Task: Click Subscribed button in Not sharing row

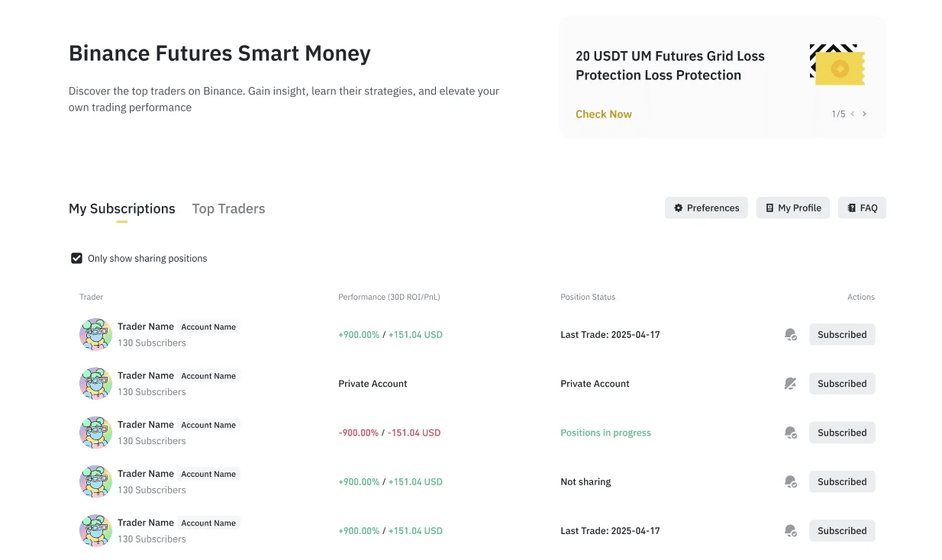Action: tap(842, 481)
